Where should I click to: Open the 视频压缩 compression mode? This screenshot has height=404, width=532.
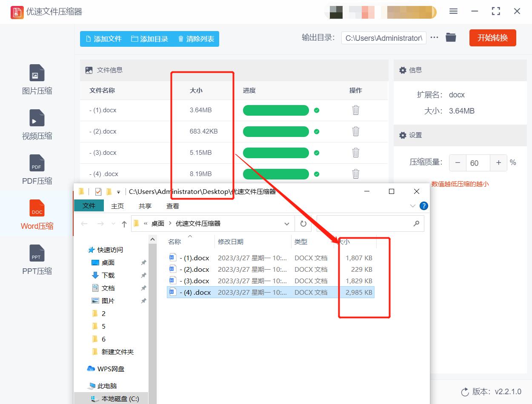pyautogui.click(x=37, y=125)
